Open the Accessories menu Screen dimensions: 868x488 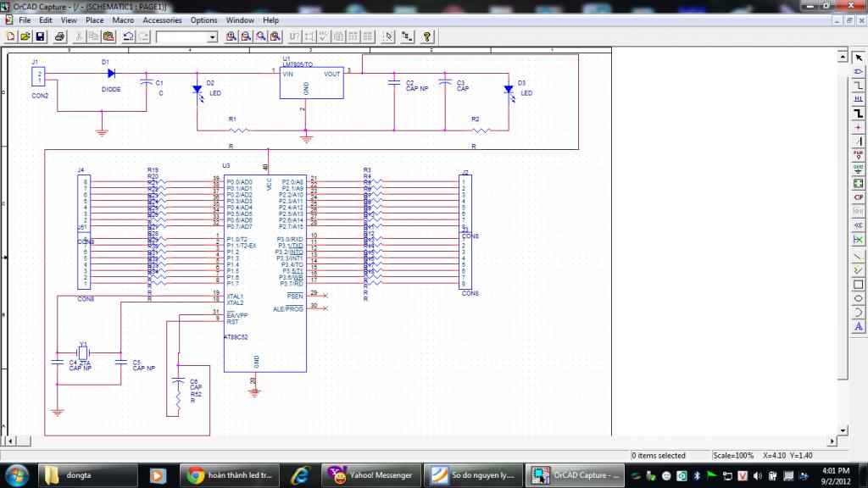162,19
